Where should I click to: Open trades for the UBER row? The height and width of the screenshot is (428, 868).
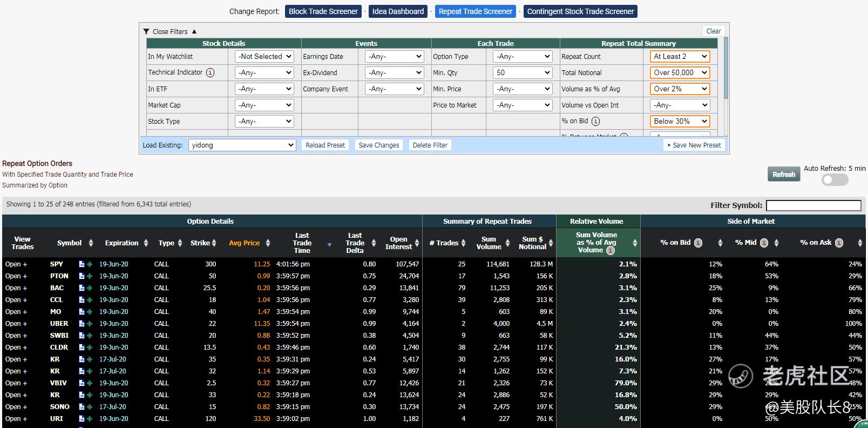[16, 324]
